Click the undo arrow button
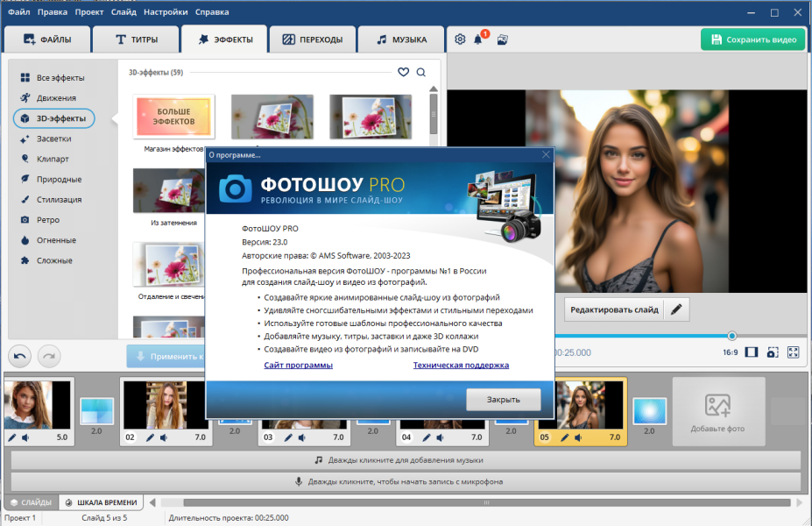Viewport: 812px width, 526px height. (x=19, y=356)
